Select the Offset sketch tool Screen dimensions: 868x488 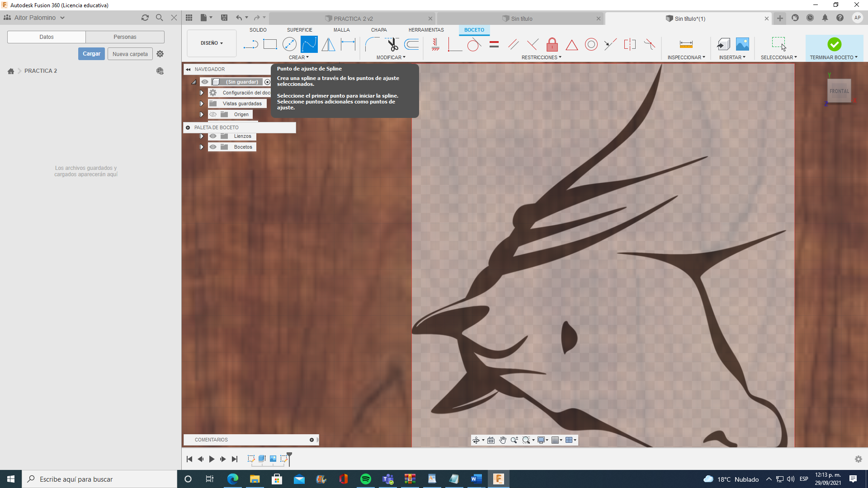[411, 44]
